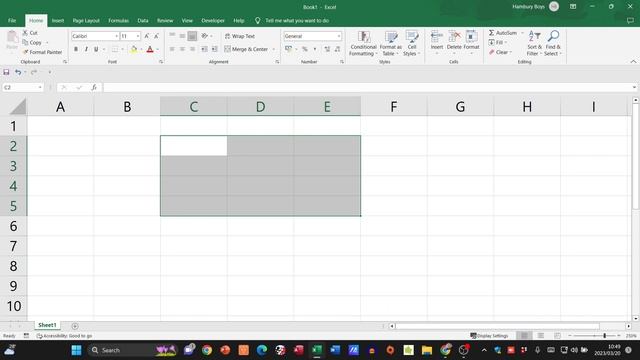Image resolution: width=640 pixels, height=360 pixels.
Task: Open the General number format dropdown
Action: (x=339, y=36)
